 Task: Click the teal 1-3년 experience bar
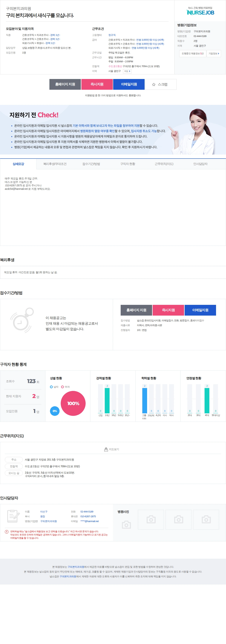[107, 401]
